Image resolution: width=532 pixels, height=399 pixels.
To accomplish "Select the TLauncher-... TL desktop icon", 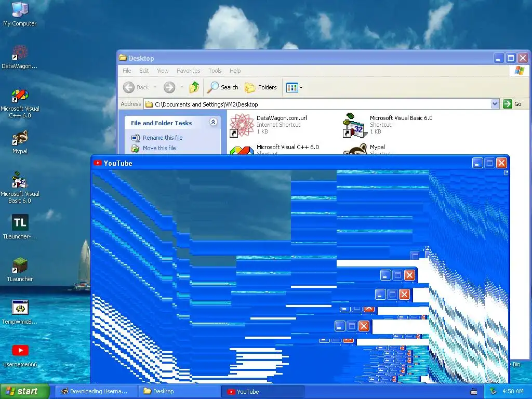I will 20,227.
